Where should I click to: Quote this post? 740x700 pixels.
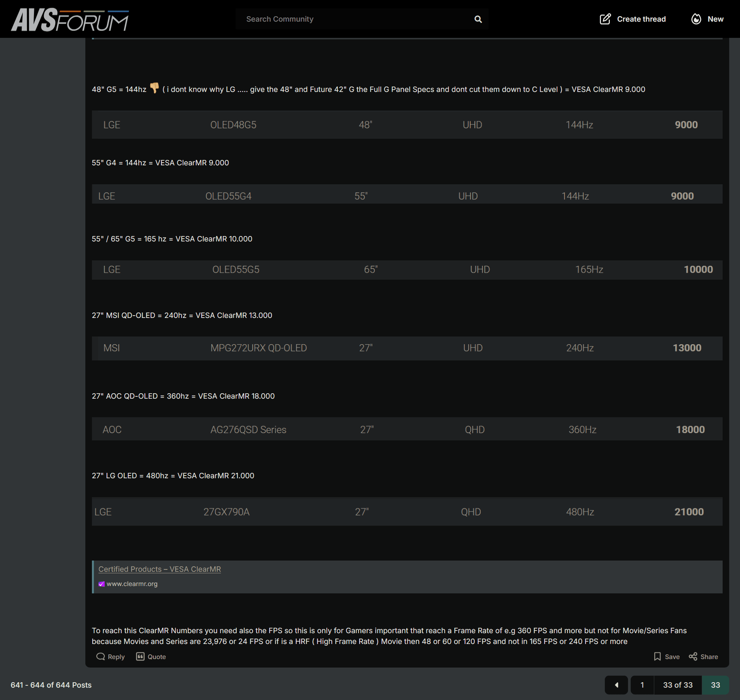click(x=151, y=657)
